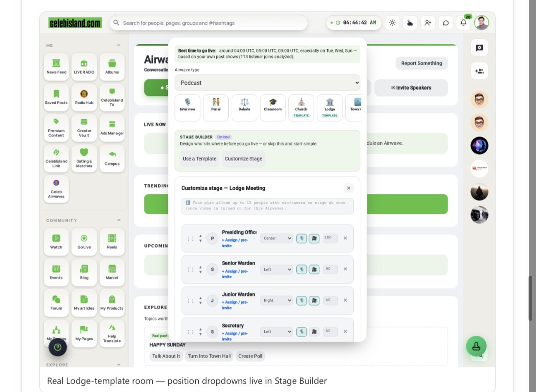Image resolution: width=536 pixels, height=392 pixels.
Task: Open Dating & Matches icon
Action: click(x=84, y=158)
